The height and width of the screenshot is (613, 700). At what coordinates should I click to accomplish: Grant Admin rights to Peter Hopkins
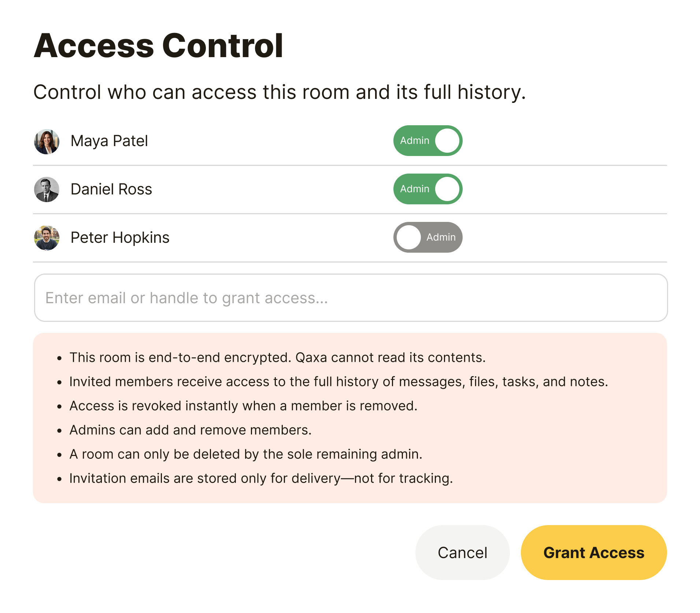tap(427, 237)
